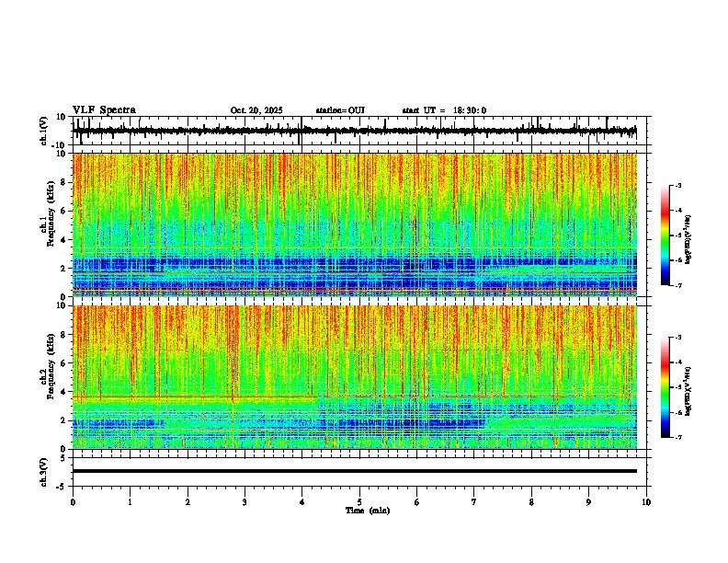Screen dimensions: 728x563
Task: Click the "5" tick on the ch.3(V) axis
Action: click(63, 457)
